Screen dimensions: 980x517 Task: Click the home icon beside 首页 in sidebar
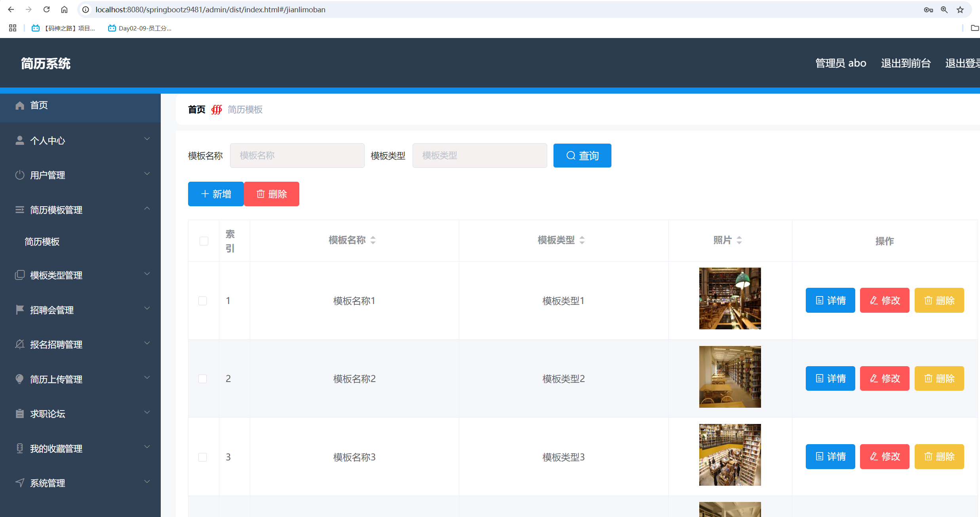click(20, 105)
